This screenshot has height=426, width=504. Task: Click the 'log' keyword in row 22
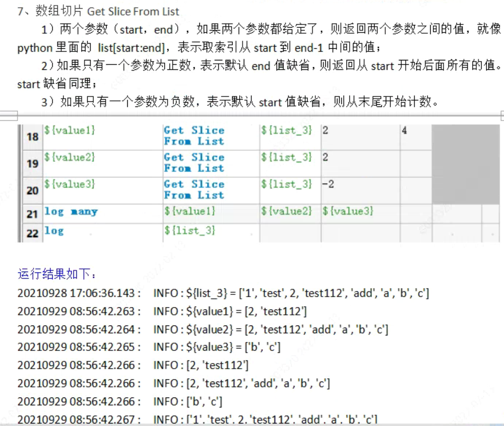pyautogui.click(x=54, y=231)
